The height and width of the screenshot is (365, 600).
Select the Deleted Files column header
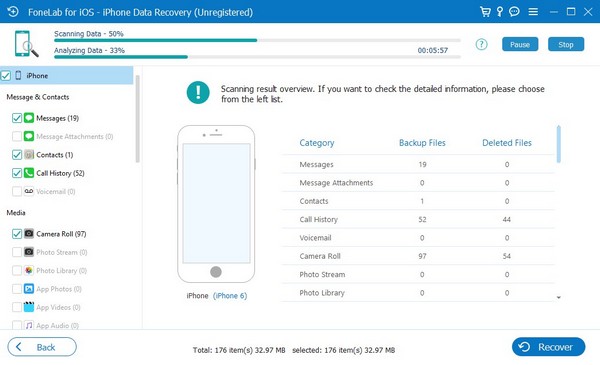click(507, 143)
